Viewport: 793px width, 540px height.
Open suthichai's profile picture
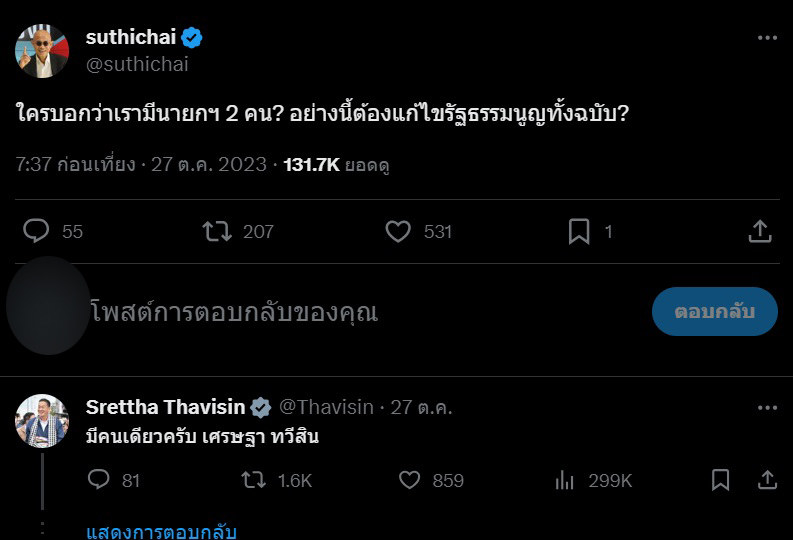(x=42, y=51)
